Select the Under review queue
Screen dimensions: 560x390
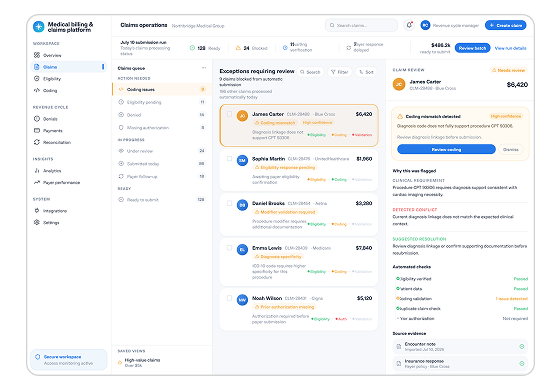[162, 151]
